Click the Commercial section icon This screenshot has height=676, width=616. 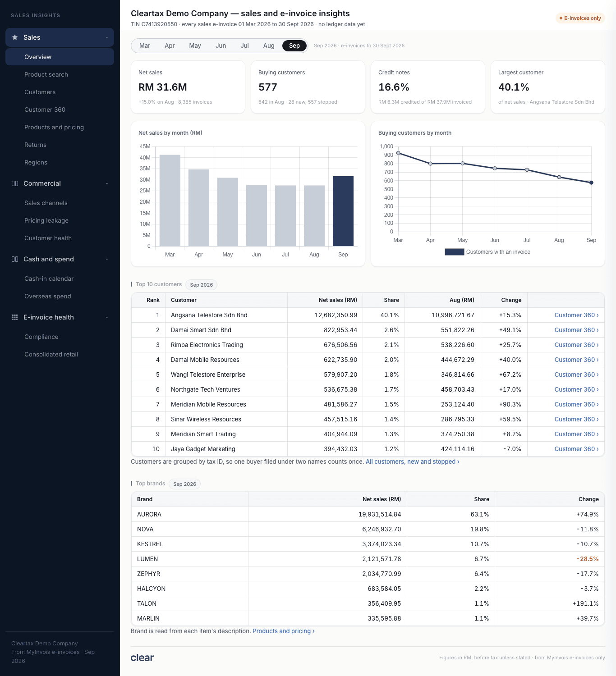[15, 183]
